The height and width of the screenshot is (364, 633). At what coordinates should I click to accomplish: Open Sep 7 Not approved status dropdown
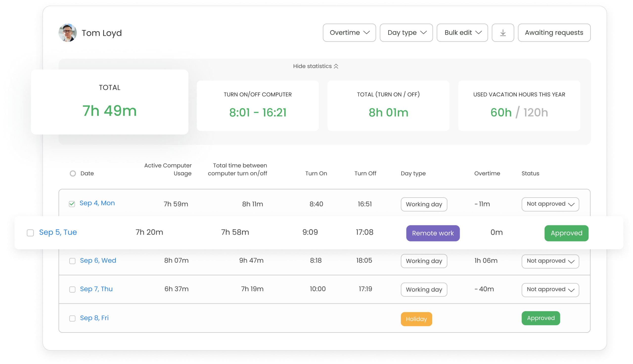click(x=550, y=290)
